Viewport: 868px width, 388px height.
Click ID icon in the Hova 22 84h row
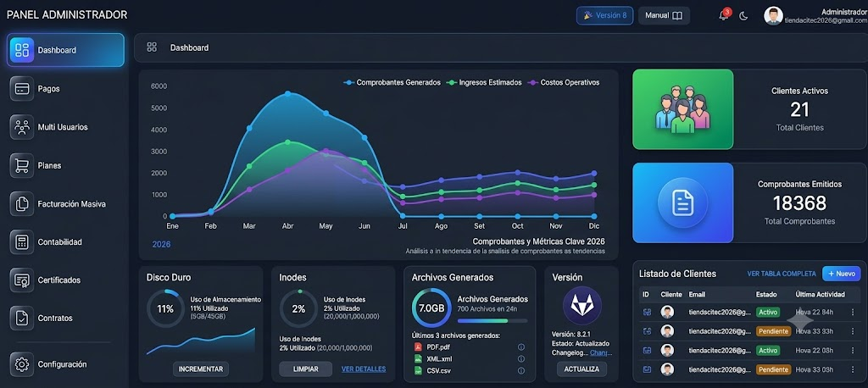tap(647, 312)
